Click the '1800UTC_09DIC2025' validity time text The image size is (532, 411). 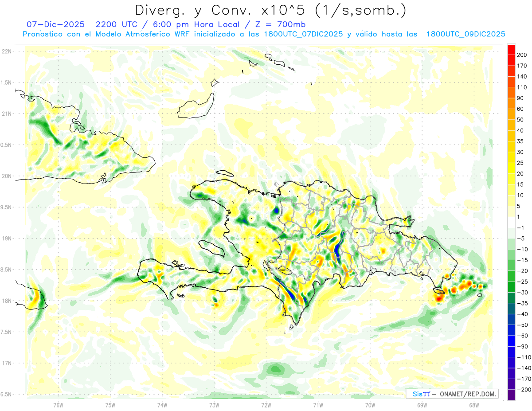coord(465,34)
